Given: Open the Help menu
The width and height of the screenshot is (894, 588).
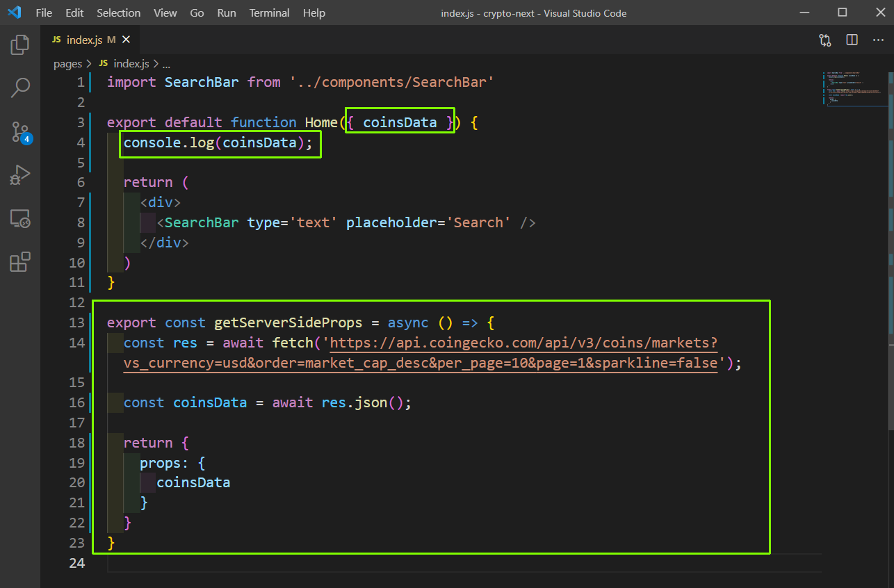Looking at the screenshot, I should coord(314,13).
